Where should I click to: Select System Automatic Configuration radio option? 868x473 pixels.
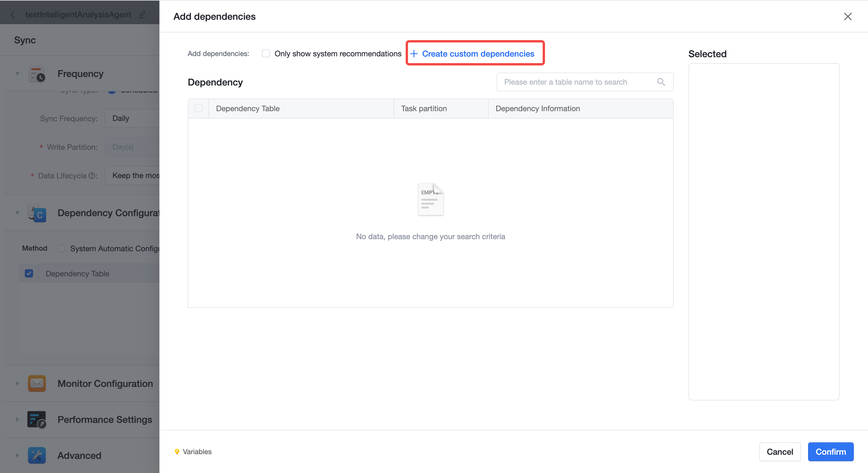coord(61,249)
